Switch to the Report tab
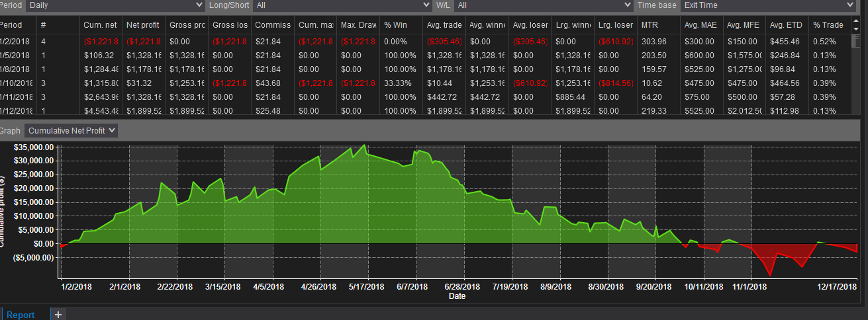This screenshot has height=320, width=868. pyautogui.click(x=21, y=315)
